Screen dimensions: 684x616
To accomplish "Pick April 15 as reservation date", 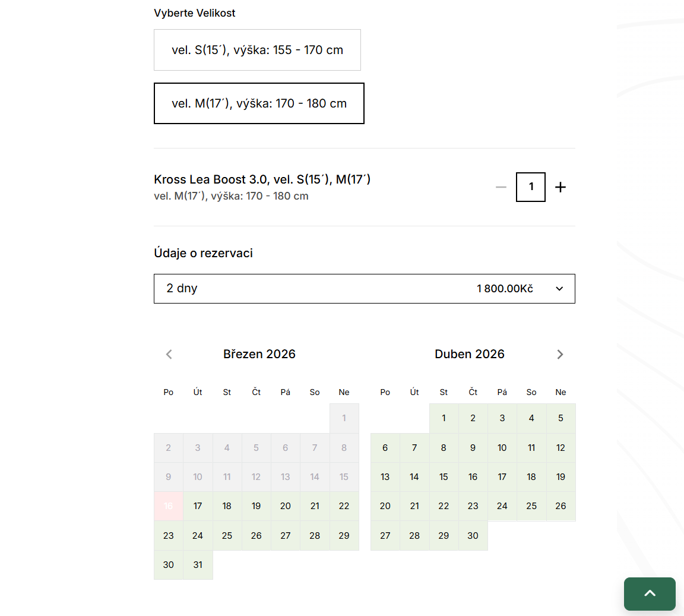I will click(x=444, y=477).
